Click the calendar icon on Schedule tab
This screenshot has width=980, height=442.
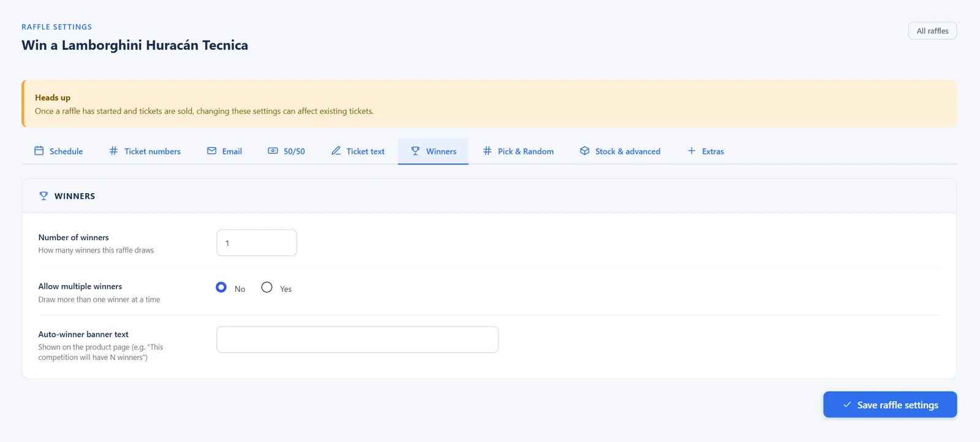pyautogui.click(x=39, y=151)
